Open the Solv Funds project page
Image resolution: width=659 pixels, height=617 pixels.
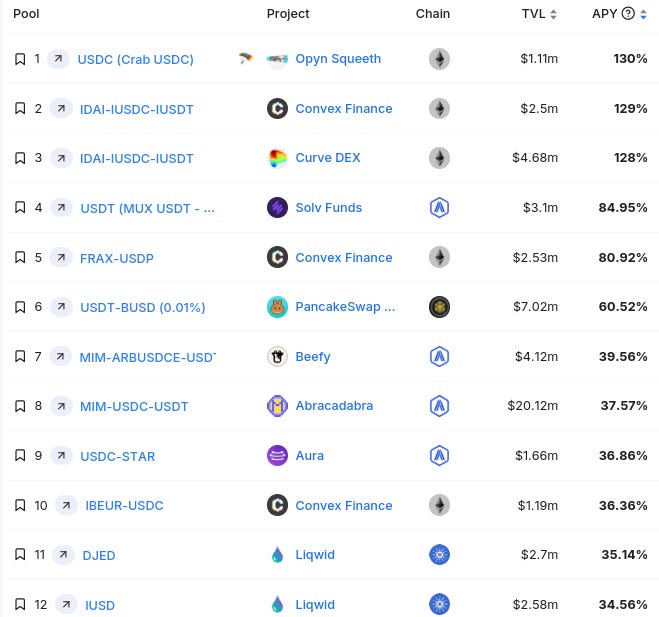[x=329, y=208]
